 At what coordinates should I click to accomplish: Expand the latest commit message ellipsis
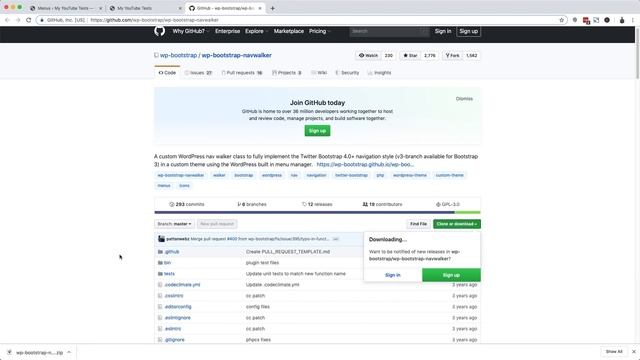[x=336, y=239]
